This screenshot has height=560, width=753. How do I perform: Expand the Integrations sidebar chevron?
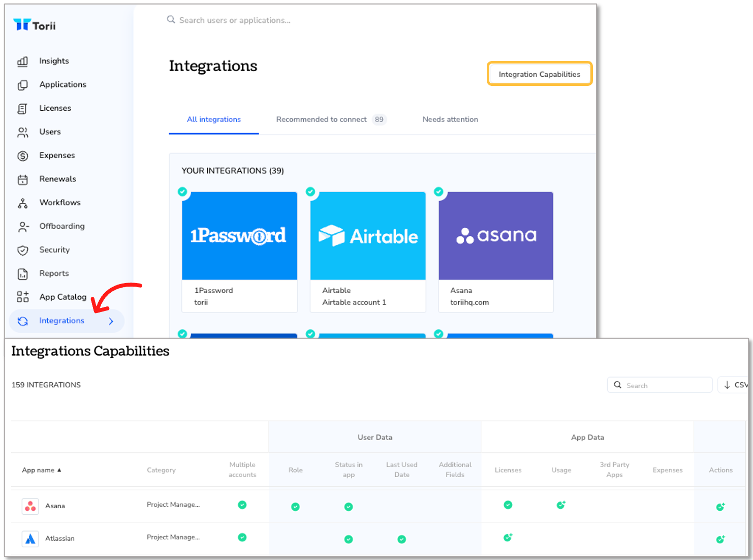(111, 321)
